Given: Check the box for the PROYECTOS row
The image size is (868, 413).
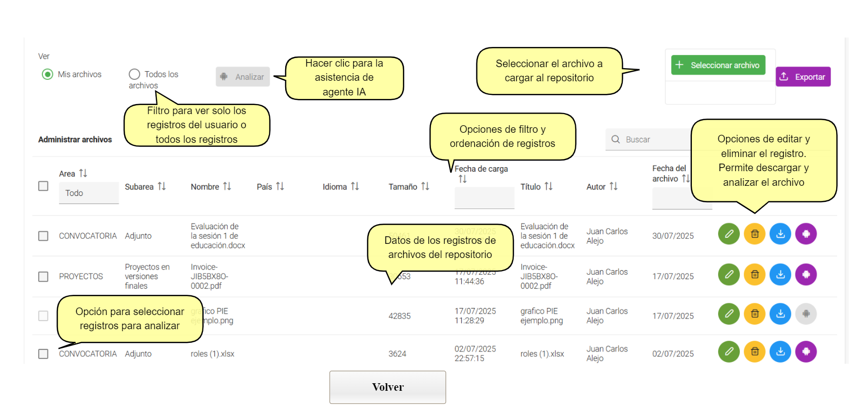Looking at the screenshot, I should 43,277.
